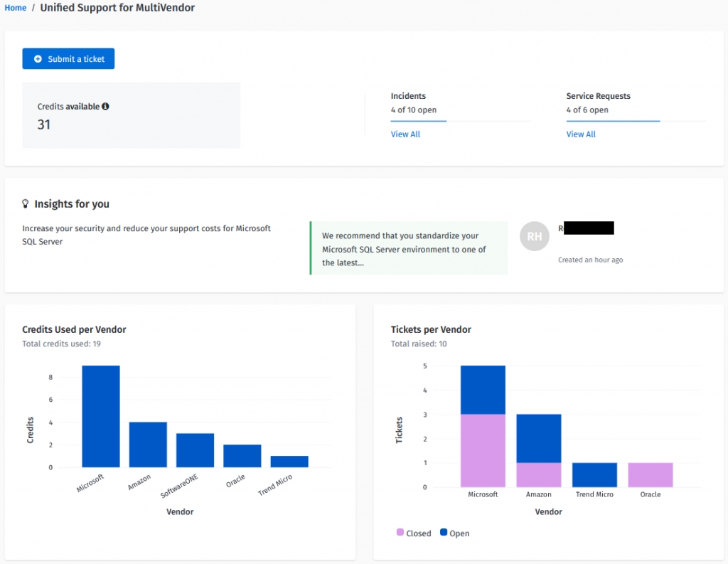Image resolution: width=728 pixels, height=564 pixels.
Task: Open View All under Service Requests
Action: (x=581, y=134)
